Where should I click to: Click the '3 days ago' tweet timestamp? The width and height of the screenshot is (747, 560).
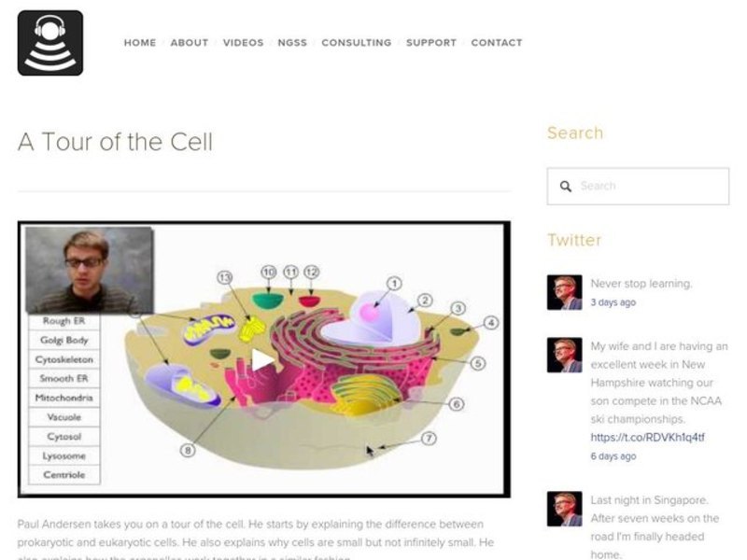(612, 301)
